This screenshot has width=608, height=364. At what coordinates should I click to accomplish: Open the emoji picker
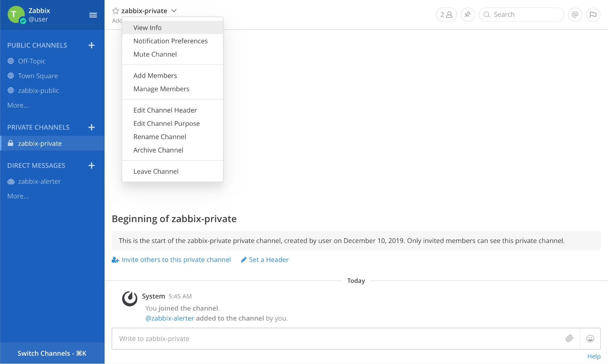(590, 339)
